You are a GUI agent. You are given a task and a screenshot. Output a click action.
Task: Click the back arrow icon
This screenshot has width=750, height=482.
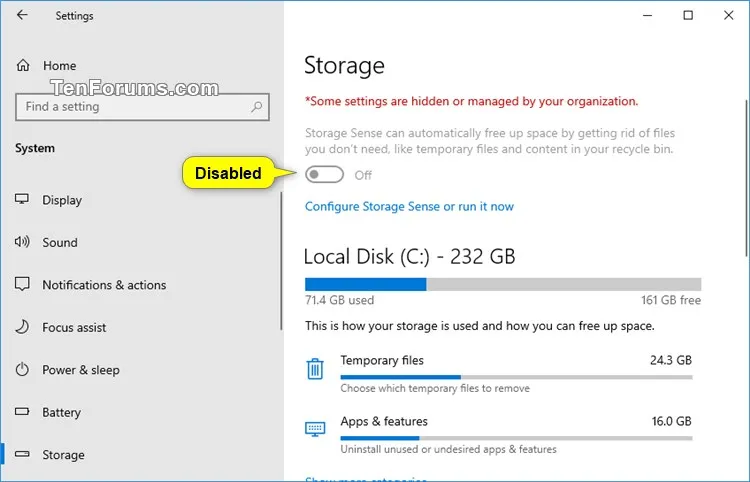[22, 15]
